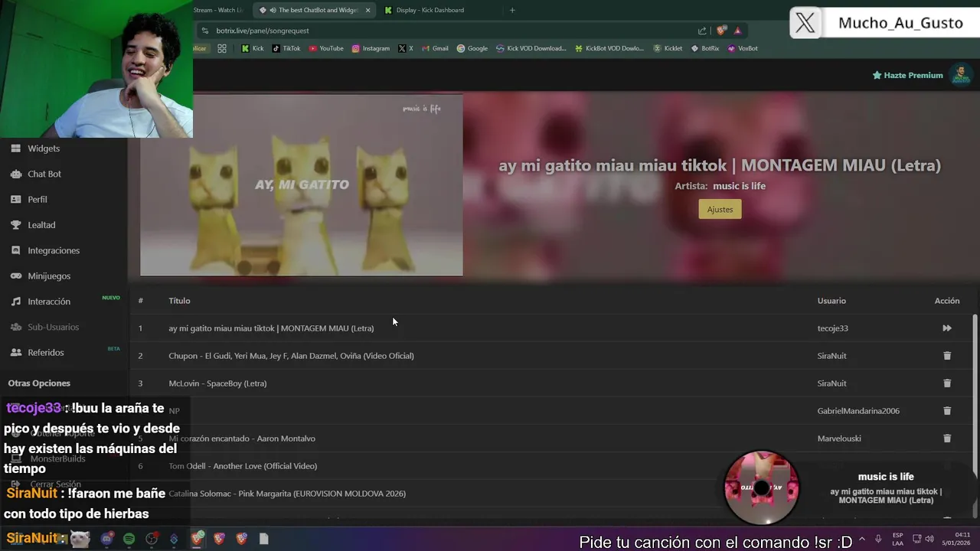The height and width of the screenshot is (551, 980).
Task: Open the user avatar in the header
Action: (x=960, y=75)
